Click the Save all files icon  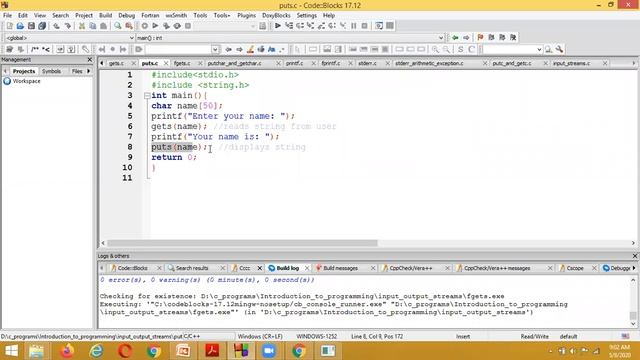pyautogui.click(x=42, y=26)
